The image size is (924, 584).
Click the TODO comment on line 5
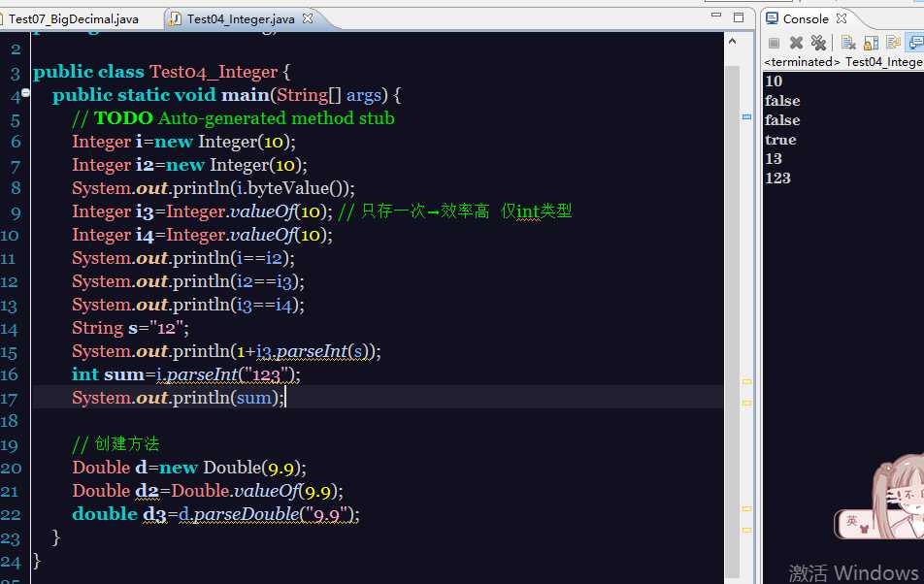pyautogui.click(x=233, y=118)
